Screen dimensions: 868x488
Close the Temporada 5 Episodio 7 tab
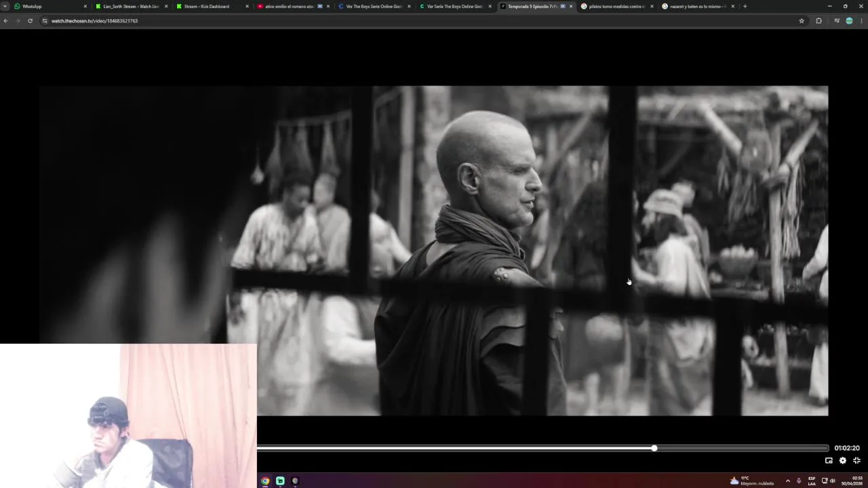571,6
